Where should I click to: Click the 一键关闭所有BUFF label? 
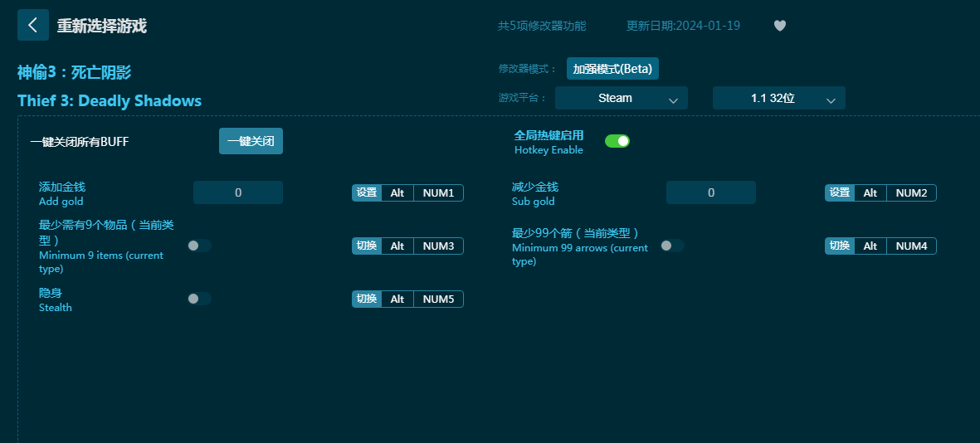(x=80, y=142)
